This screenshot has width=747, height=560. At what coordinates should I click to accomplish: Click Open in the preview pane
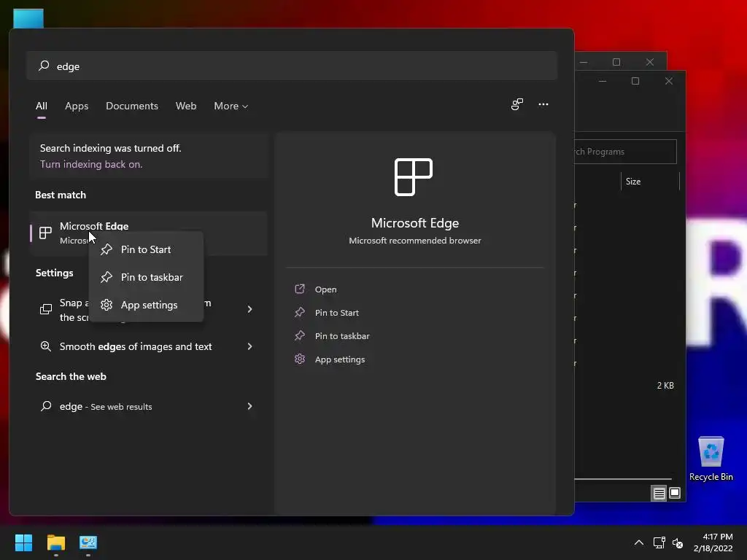click(x=326, y=289)
